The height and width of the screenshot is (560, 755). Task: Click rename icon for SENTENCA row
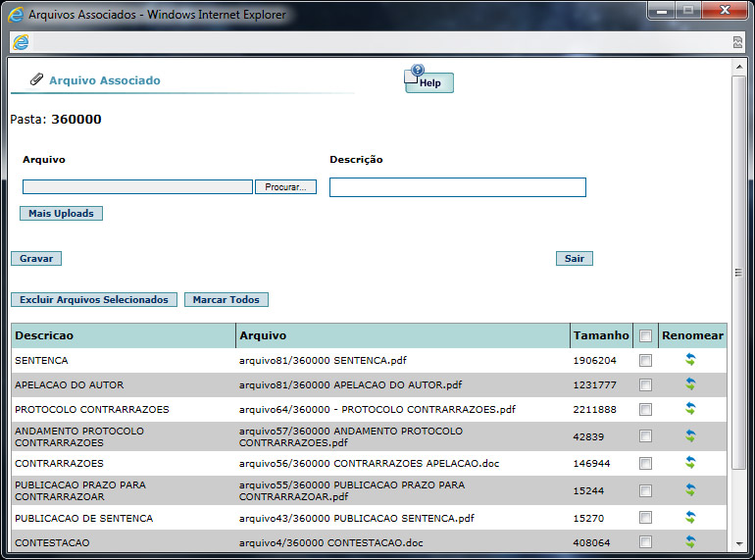pyautogui.click(x=690, y=360)
